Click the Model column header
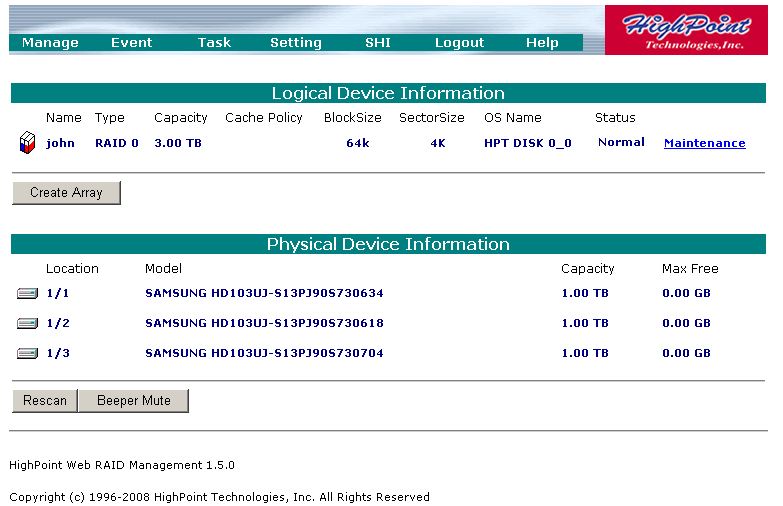 pyautogui.click(x=163, y=269)
